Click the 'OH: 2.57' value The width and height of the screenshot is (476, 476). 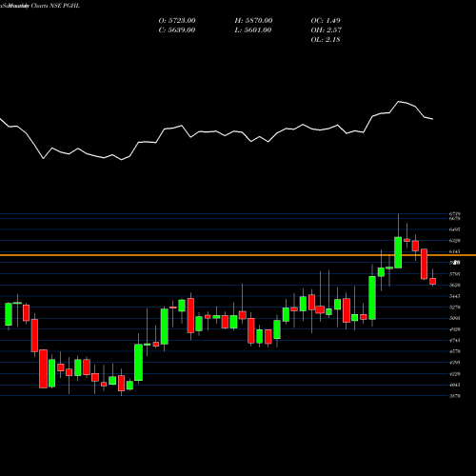tap(327, 30)
